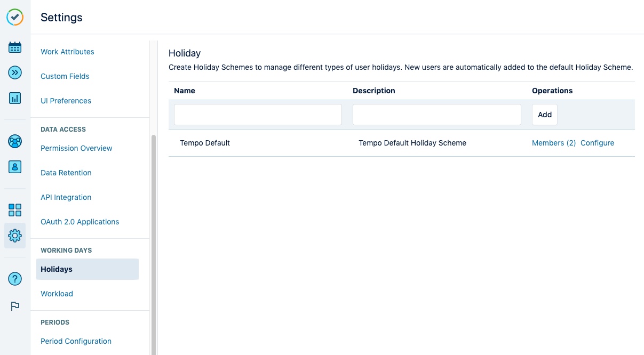Configure the Tempo Default holiday scheme

(x=597, y=143)
